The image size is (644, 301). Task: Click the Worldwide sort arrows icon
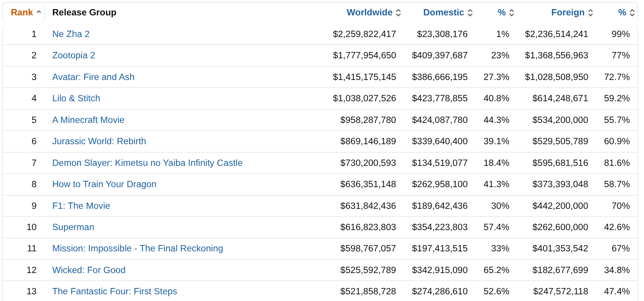398,13
